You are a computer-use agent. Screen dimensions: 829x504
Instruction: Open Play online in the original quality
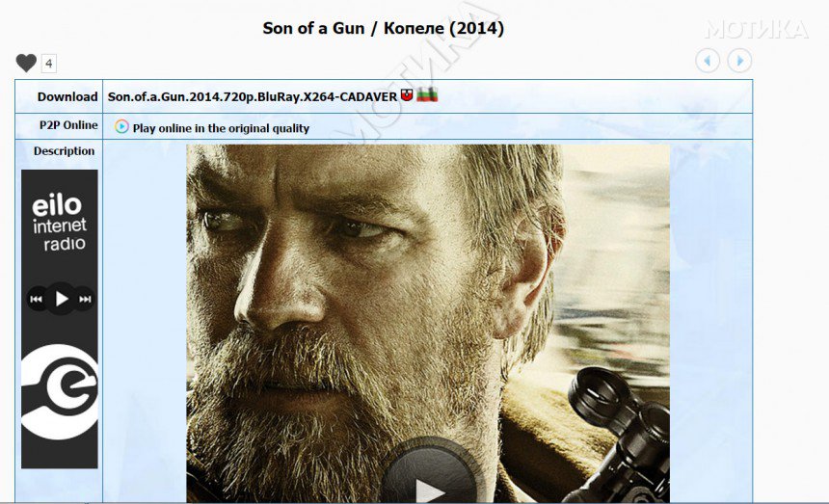pyautogui.click(x=221, y=128)
